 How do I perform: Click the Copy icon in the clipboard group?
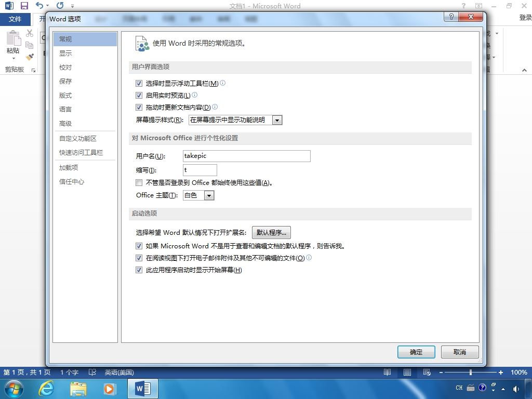coord(30,45)
